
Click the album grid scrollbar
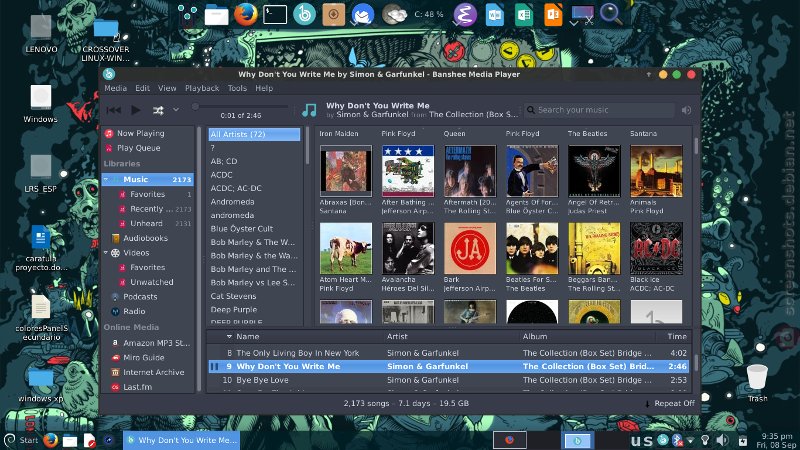pos(696,145)
